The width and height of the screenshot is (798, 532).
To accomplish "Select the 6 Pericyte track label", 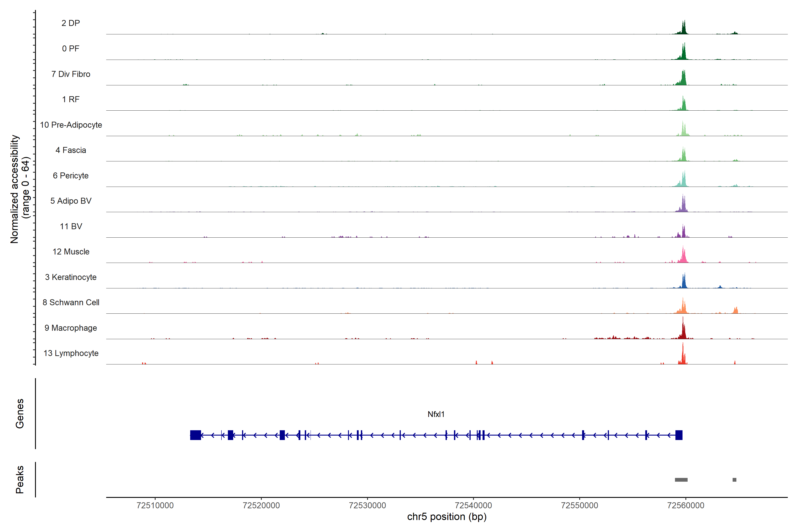I will (x=70, y=175).
